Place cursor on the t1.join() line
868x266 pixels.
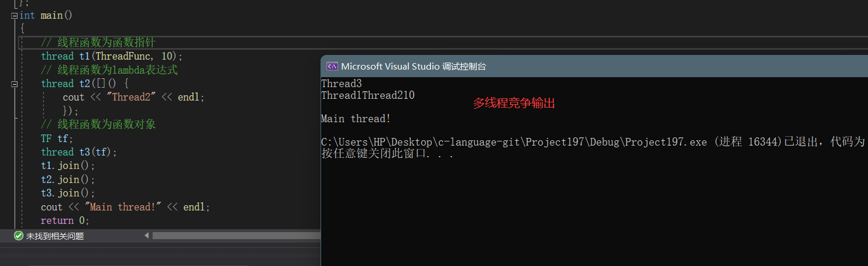point(67,166)
